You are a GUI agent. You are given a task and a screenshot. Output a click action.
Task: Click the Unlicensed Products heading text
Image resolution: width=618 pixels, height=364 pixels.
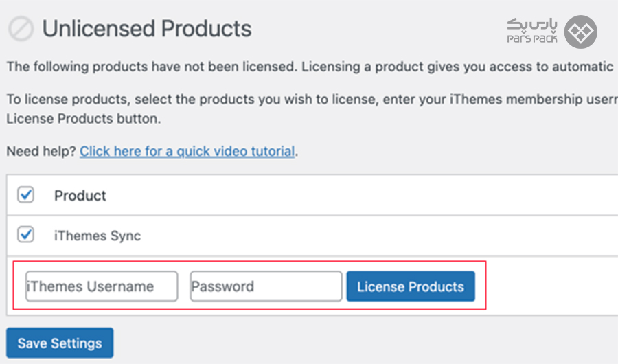[147, 29]
